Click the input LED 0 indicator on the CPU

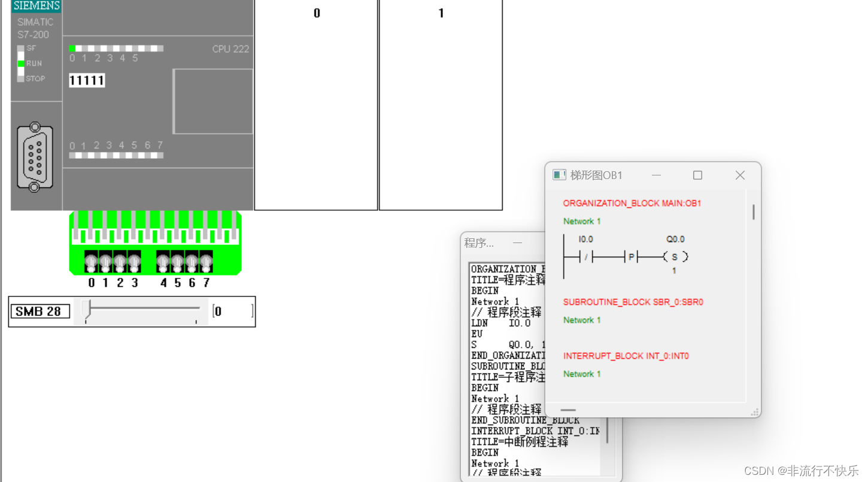click(72, 48)
